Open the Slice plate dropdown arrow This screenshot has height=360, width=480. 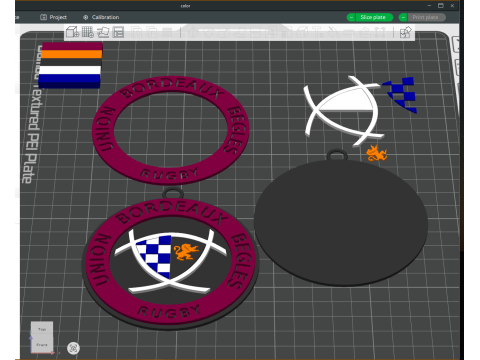351,17
